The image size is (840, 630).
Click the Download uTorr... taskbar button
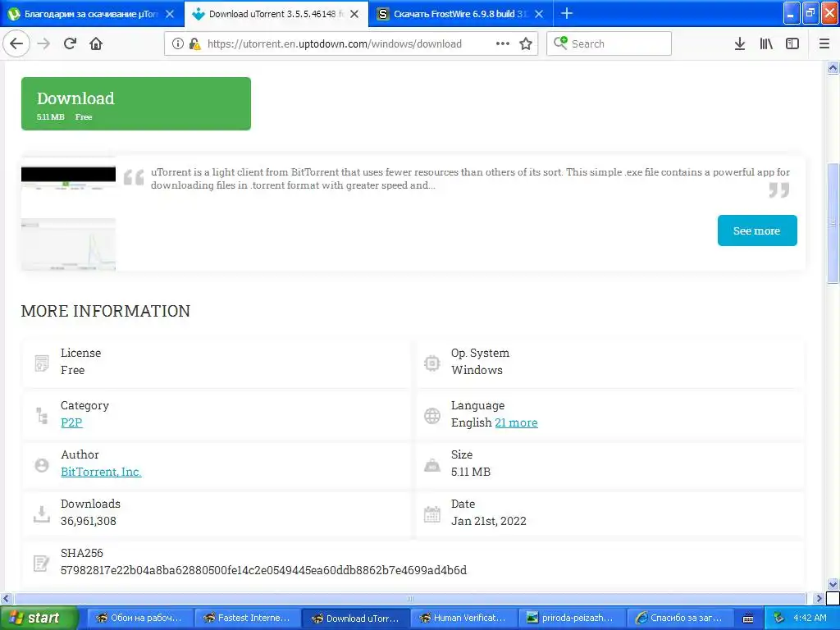coord(354,619)
